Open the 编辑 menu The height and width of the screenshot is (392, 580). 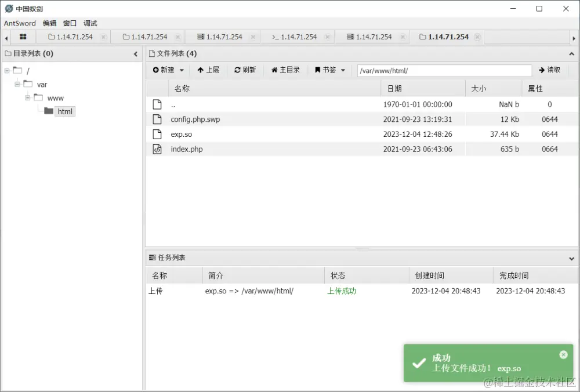tap(49, 23)
